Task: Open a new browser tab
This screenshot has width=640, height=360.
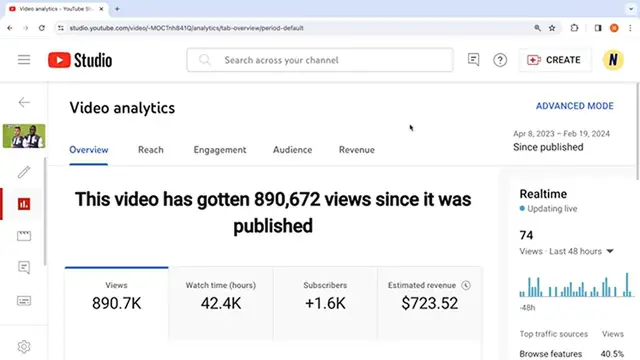Action: click(x=117, y=9)
